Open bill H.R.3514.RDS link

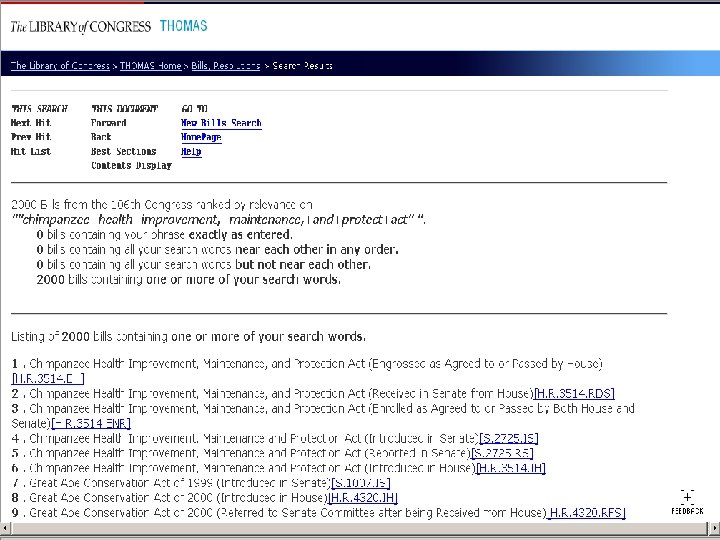pyautogui.click(x=574, y=394)
